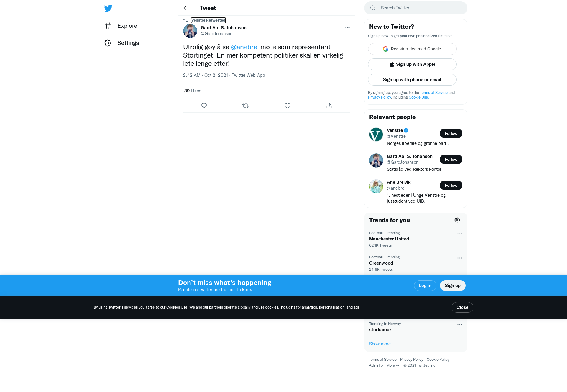Follow Gard Aa. S. Johanson

(x=451, y=159)
